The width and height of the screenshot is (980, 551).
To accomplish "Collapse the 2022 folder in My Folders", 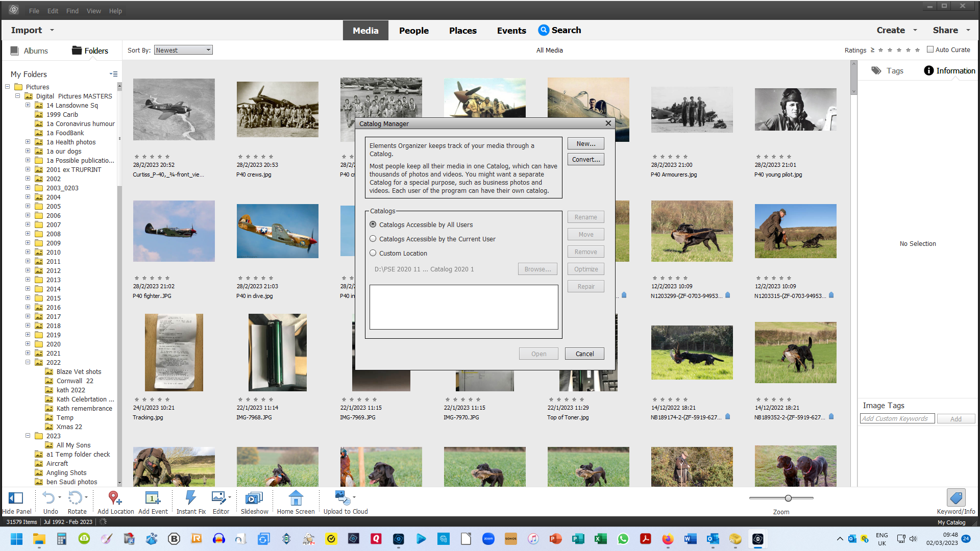I will 28,362.
